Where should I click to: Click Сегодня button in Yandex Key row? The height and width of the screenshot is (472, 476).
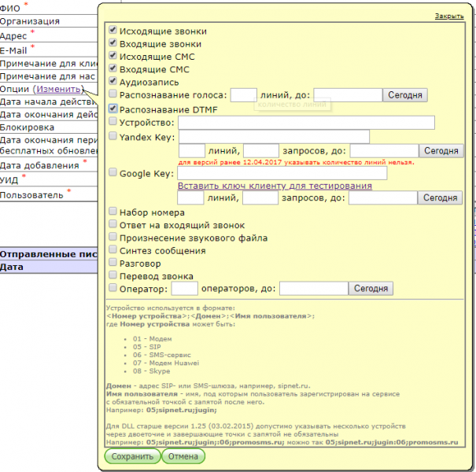click(441, 151)
